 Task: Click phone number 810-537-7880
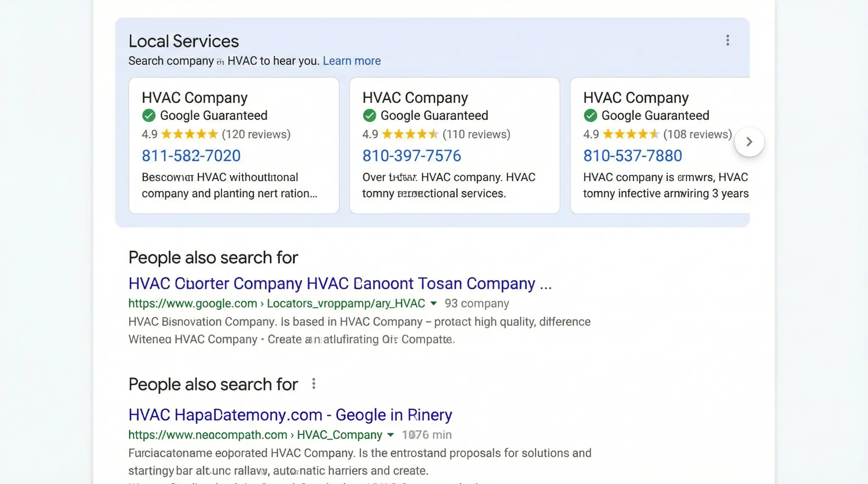tap(632, 155)
